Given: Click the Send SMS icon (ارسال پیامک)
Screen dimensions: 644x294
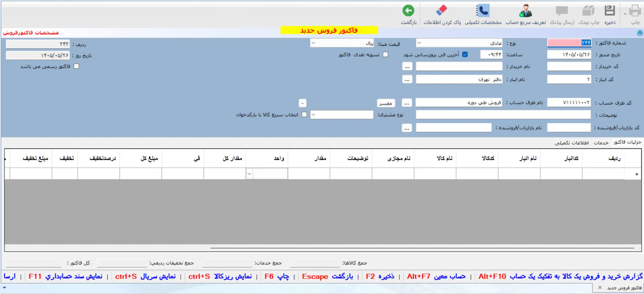Looking at the screenshot, I should [562, 11].
